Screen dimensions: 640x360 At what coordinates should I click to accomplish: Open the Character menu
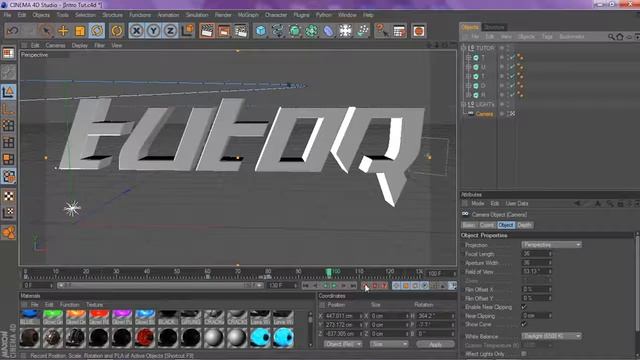tap(276, 15)
